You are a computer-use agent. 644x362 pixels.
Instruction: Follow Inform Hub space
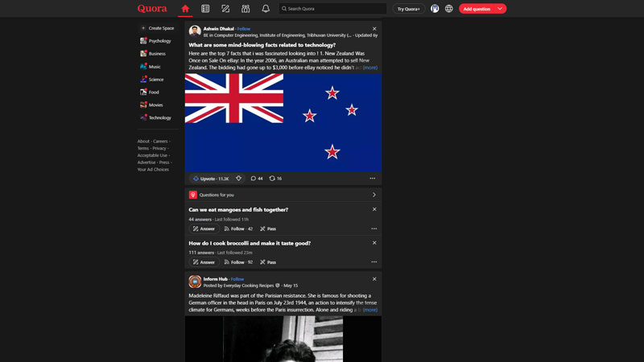click(x=237, y=279)
